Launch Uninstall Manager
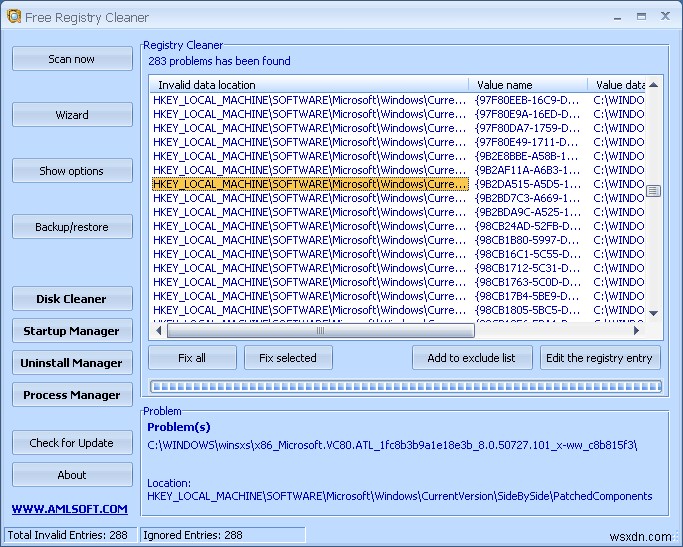Image resolution: width=683 pixels, height=547 pixels. tap(72, 363)
